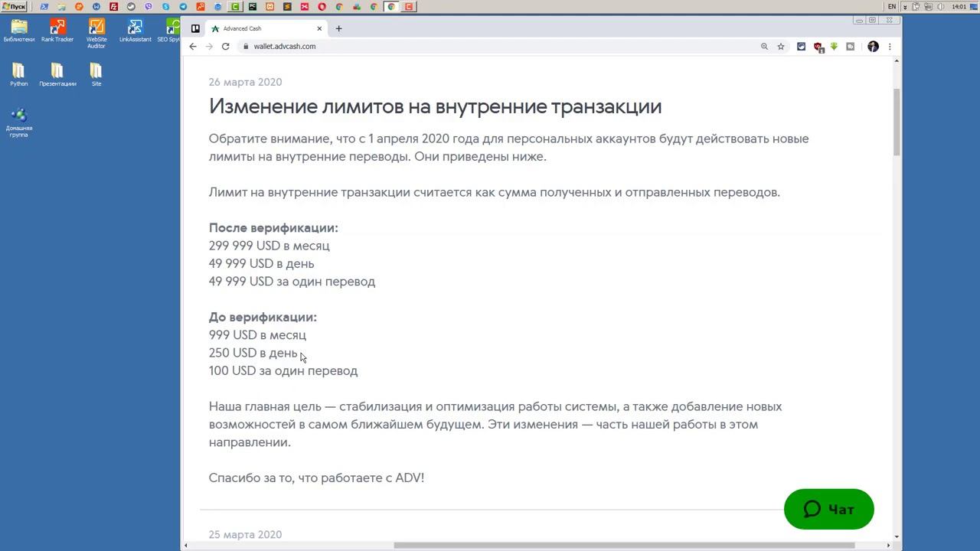Switch the EN language indicator
The height and width of the screenshot is (551, 980).
click(892, 7)
